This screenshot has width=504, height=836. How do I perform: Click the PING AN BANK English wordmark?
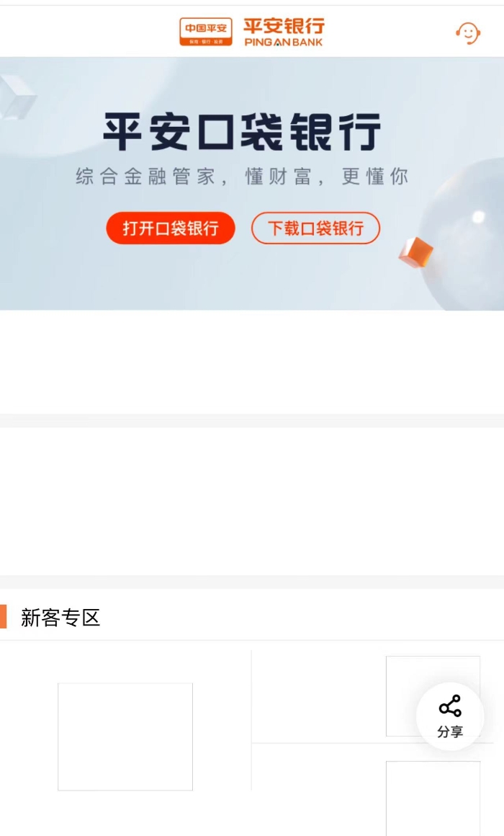284,42
